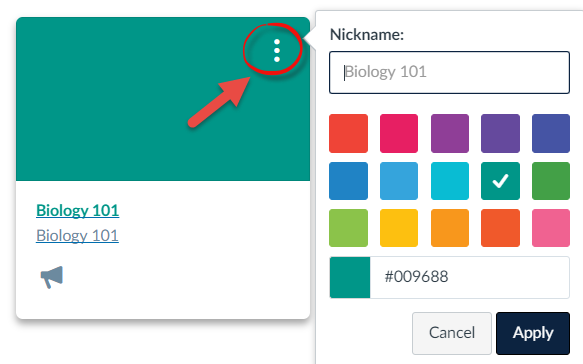Click the announcements megaphone icon
The height and width of the screenshot is (364, 583).
(x=52, y=277)
